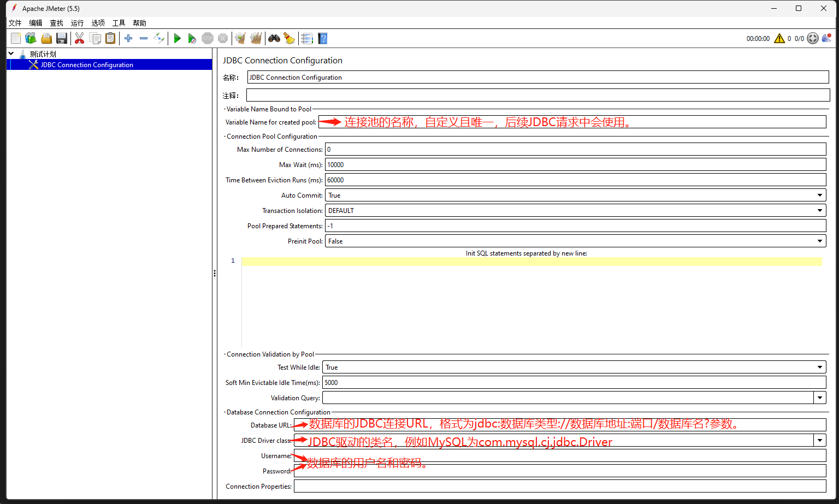Click the 0/0 thread count text
Image resolution: width=839 pixels, height=504 pixels.
click(799, 39)
